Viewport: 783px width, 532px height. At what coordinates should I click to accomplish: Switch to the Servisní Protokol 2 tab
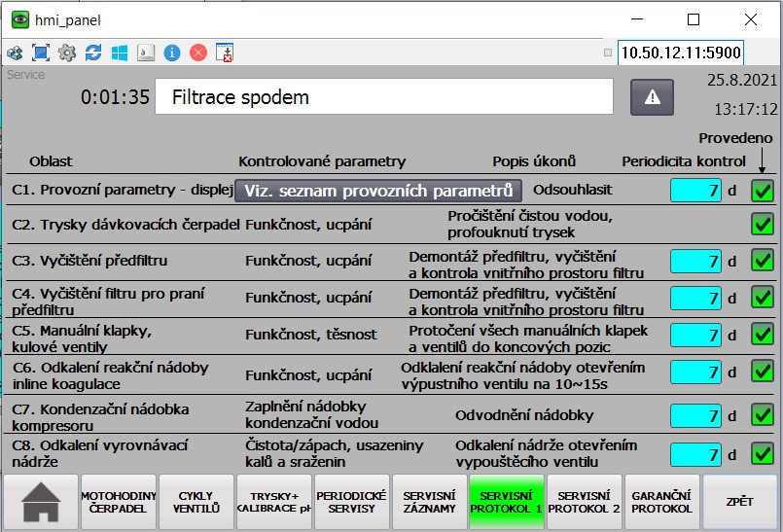click(585, 502)
